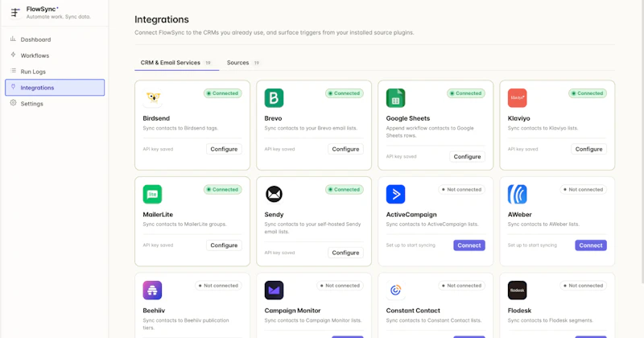Configure the Klaviyo integration
644x338 pixels.
point(588,149)
